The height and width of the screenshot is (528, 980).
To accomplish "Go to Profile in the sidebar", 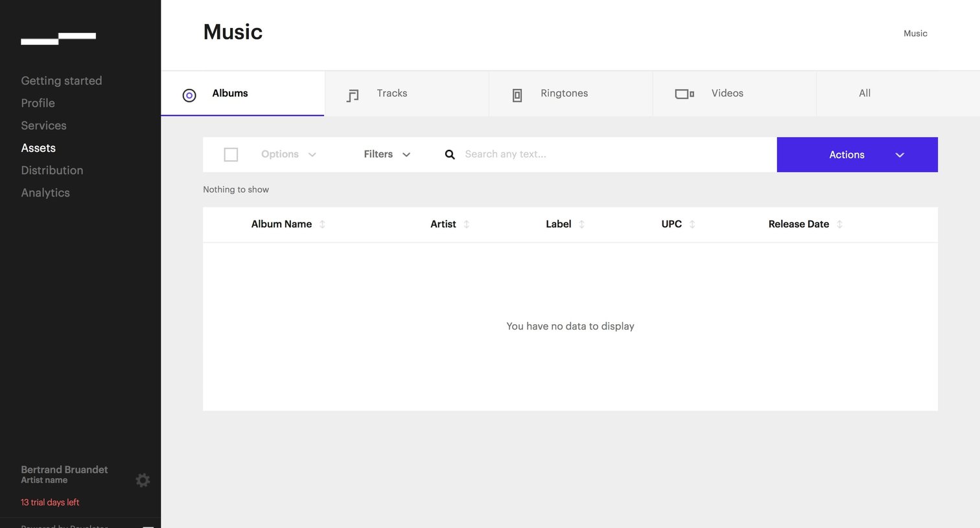I will [x=38, y=103].
